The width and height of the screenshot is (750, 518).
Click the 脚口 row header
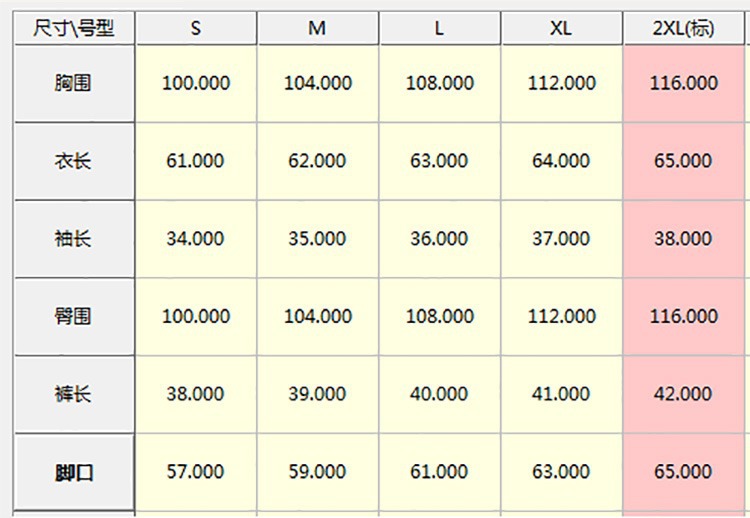pyautogui.click(x=73, y=472)
